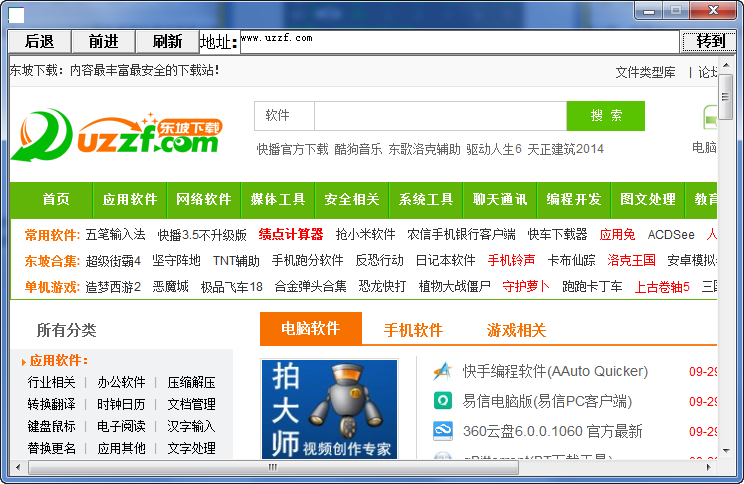Open the 快播官方下载 hot search link
This screenshot has width=744, height=484.
(292, 149)
